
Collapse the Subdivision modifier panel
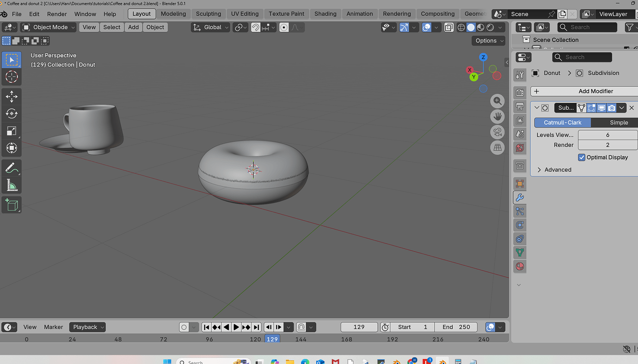[537, 108]
